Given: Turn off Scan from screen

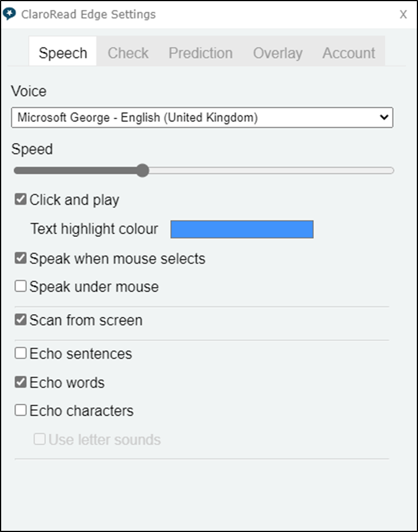Looking at the screenshot, I should [21, 320].
